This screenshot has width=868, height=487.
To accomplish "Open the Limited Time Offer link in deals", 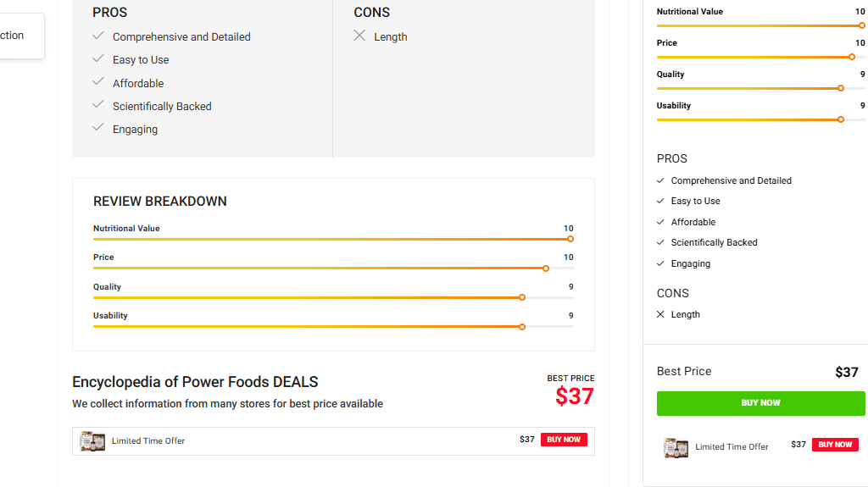I will [x=148, y=440].
